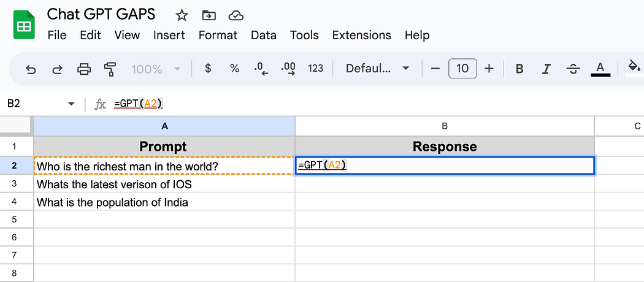644x282 pixels.
Task: Select row 7 header
Action: (17, 255)
